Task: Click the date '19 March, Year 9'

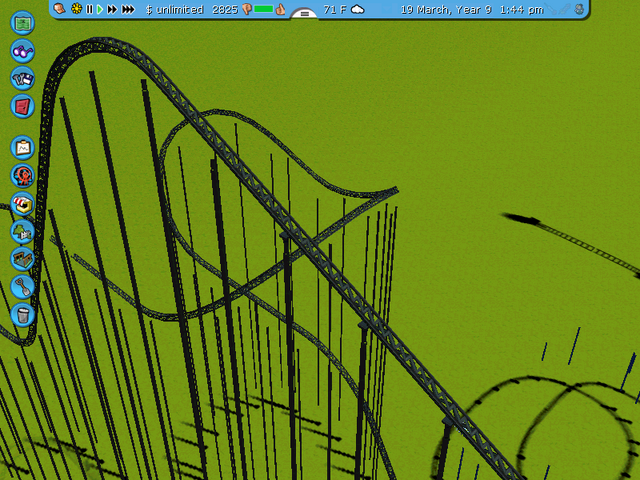Action: coord(446,9)
